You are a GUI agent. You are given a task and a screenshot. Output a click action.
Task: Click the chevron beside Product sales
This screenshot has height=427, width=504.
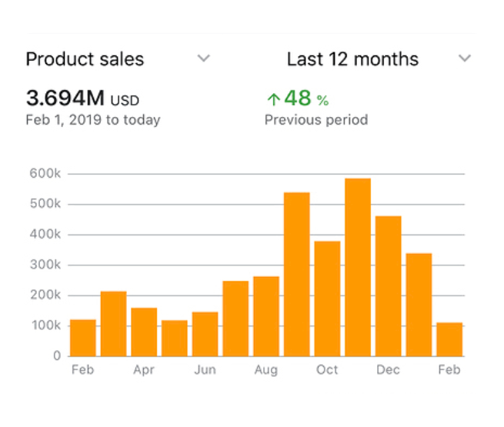203,58
